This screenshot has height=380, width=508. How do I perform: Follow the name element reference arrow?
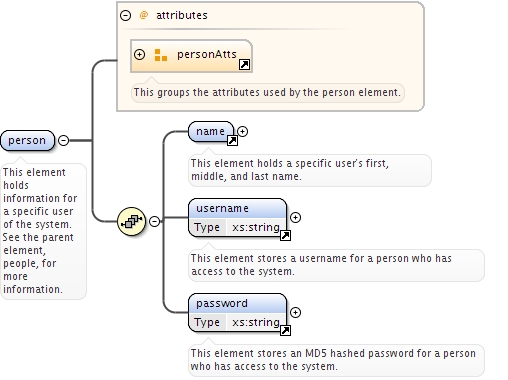(232, 140)
